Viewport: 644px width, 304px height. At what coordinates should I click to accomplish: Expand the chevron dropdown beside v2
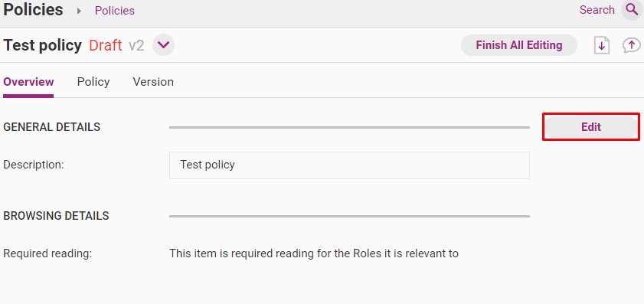(x=163, y=45)
